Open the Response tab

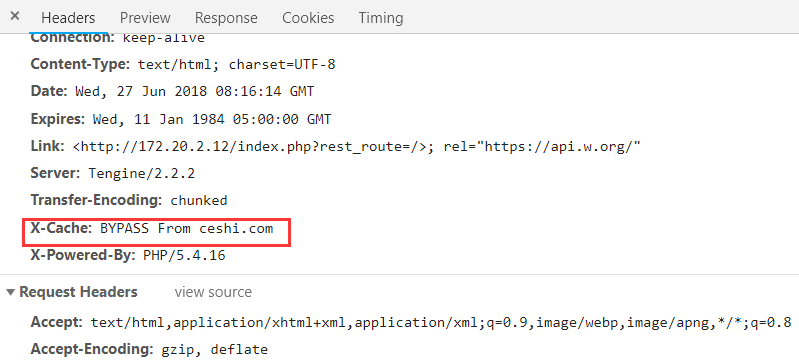(226, 18)
